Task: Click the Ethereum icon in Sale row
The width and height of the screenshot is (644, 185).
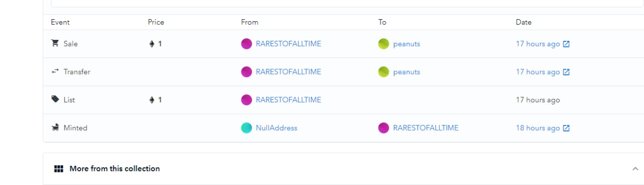Action: pos(151,44)
